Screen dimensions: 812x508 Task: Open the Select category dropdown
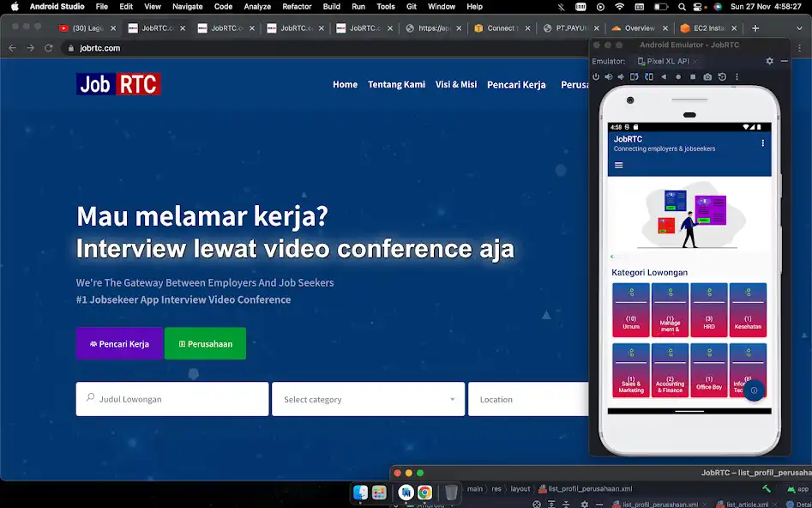[x=368, y=399]
